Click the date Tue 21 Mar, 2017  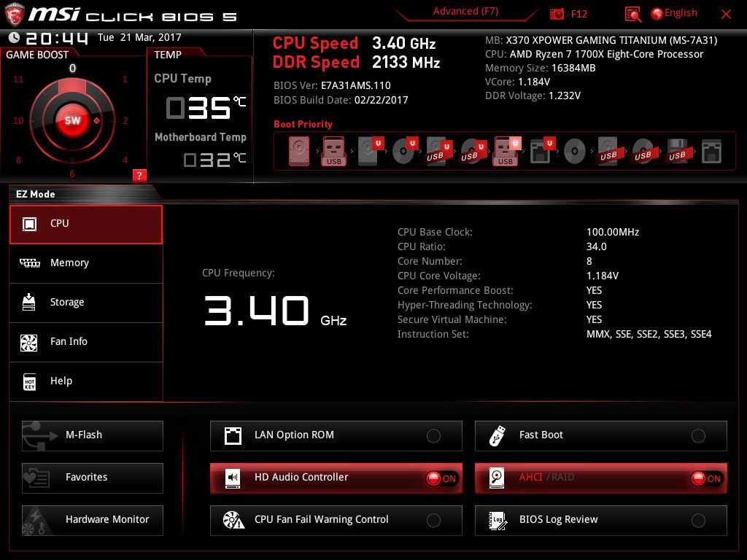click(139, 38)
